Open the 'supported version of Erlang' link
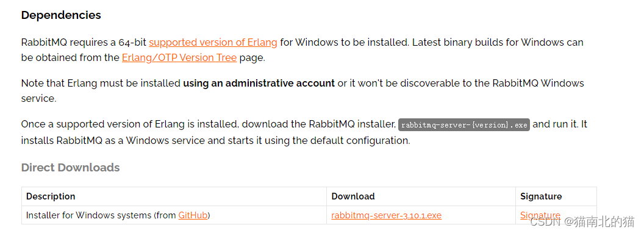644x233 pixels. coord(213,42)
